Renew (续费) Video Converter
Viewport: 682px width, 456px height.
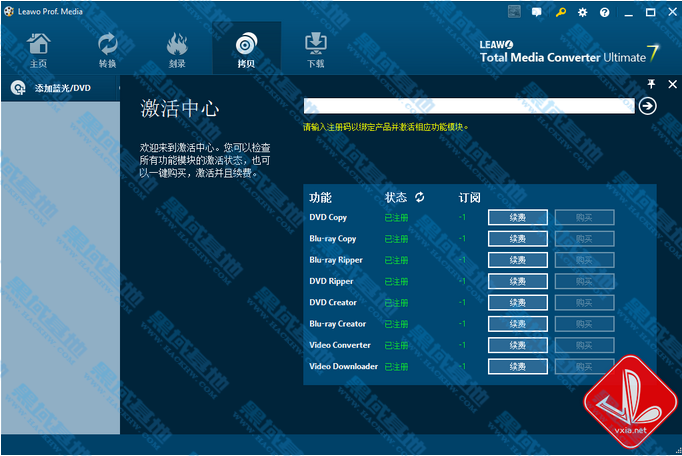(x=518, y=345)
